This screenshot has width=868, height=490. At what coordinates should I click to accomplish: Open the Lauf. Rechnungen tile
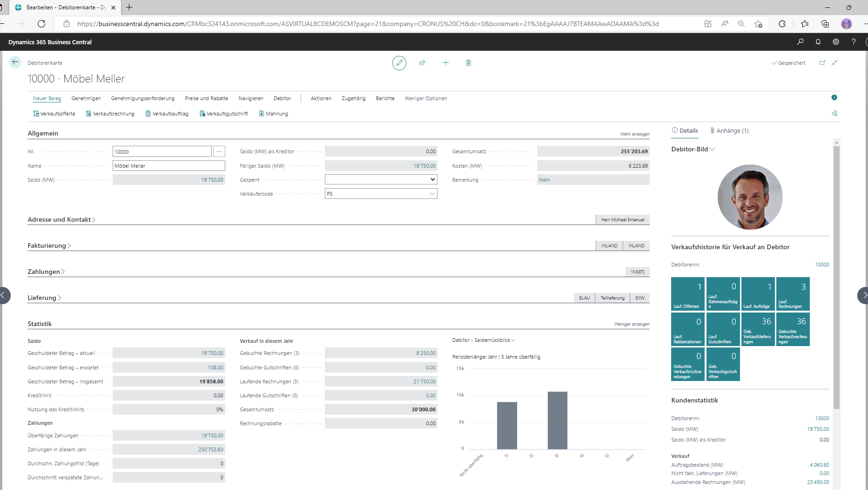[x=793, y=294]
